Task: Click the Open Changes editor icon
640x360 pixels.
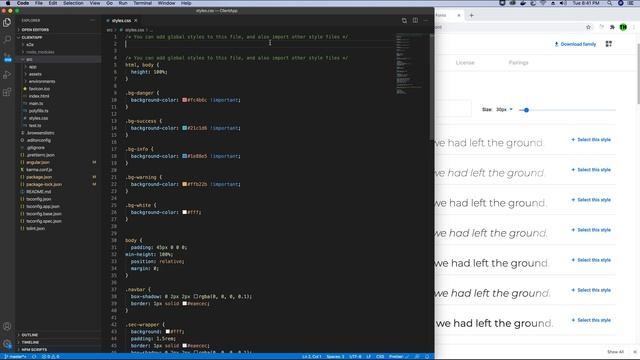Action: 404,20
